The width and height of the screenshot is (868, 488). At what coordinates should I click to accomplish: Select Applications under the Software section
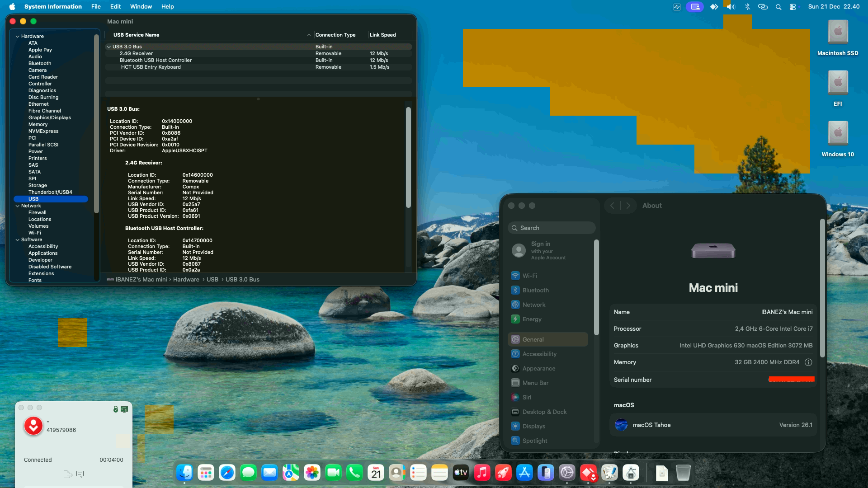pos(43,253)
